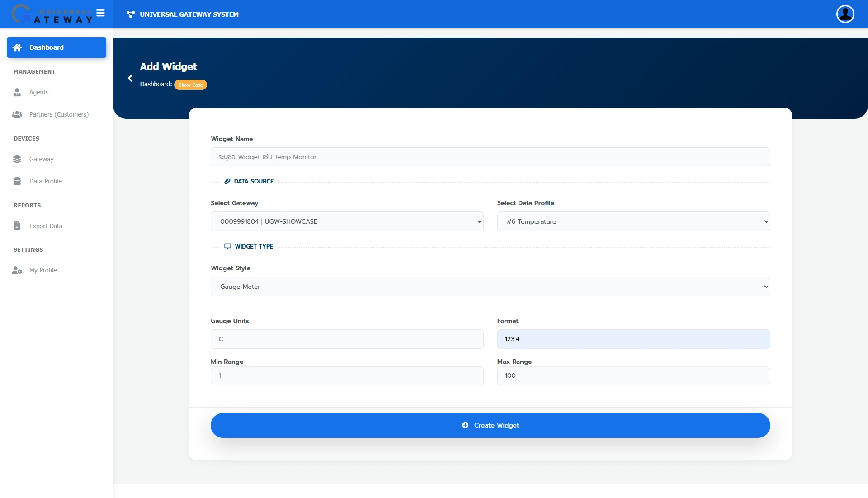Expand the Widget Style dropdown
This screenshot has height=498, width=868.
point(490,287)
